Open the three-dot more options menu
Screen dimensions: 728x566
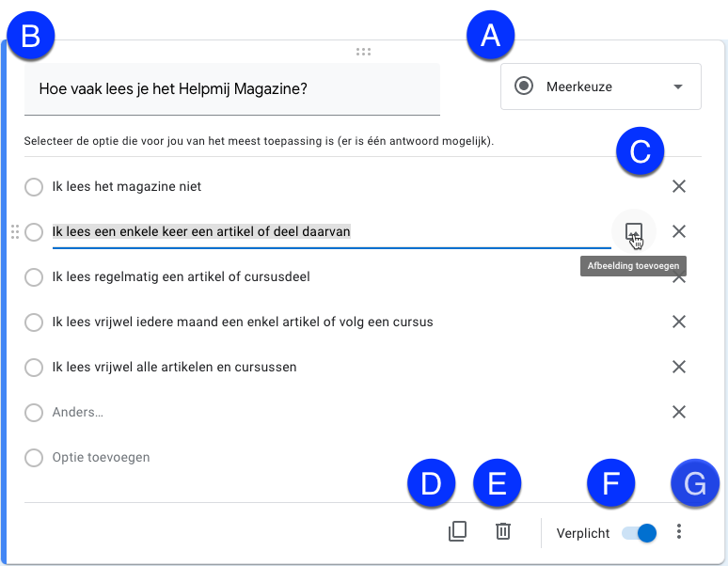click(x=679, y=531)
